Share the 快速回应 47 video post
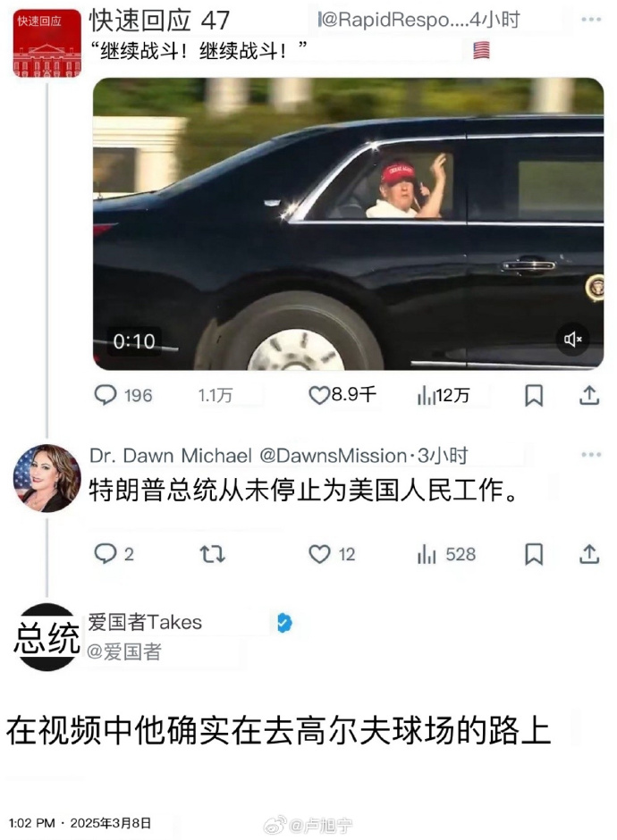The width and height of the screenshot is (617, 840). click(x=589, y=395)
